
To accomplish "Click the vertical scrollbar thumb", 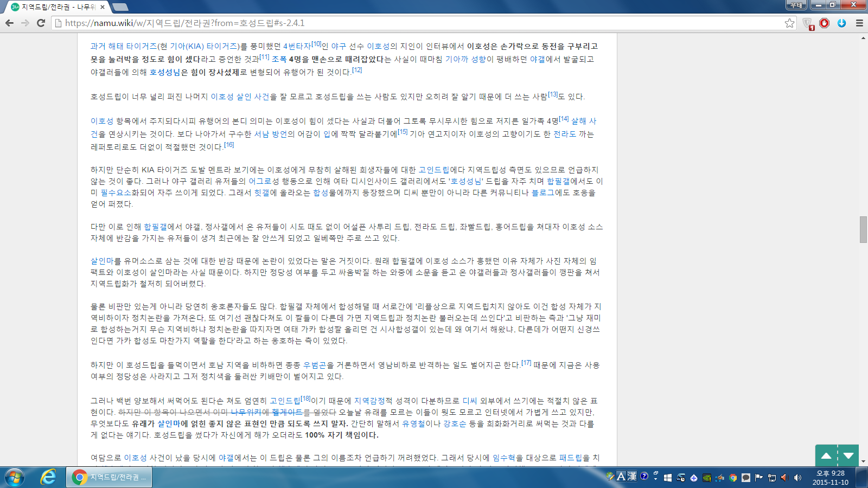I will pos(863,229).
